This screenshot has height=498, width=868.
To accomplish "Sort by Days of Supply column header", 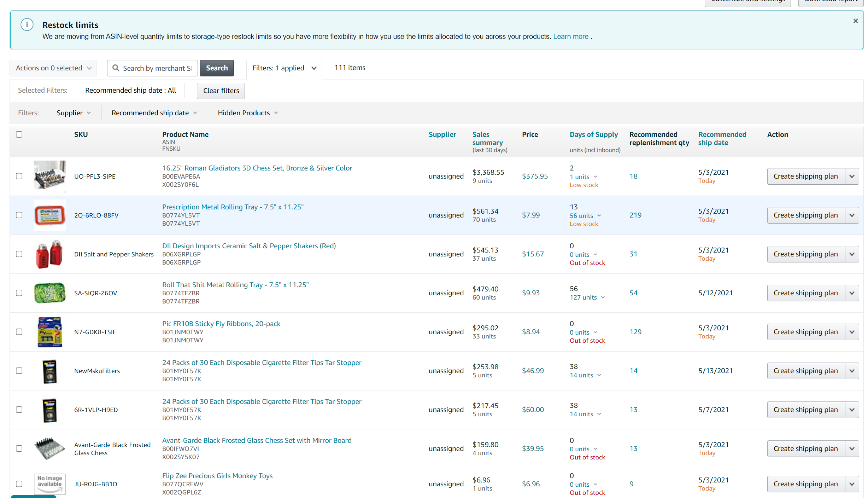I will pos(593,134).
